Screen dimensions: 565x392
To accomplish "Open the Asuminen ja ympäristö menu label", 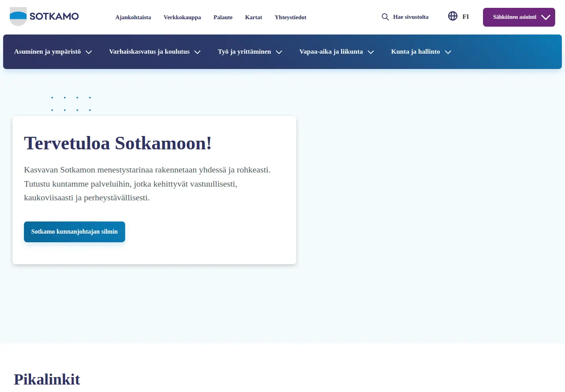I will click(x=47, y=52).
